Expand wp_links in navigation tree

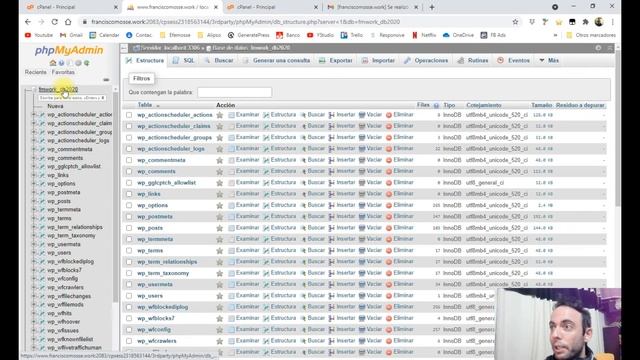click(x=34, y=175)
